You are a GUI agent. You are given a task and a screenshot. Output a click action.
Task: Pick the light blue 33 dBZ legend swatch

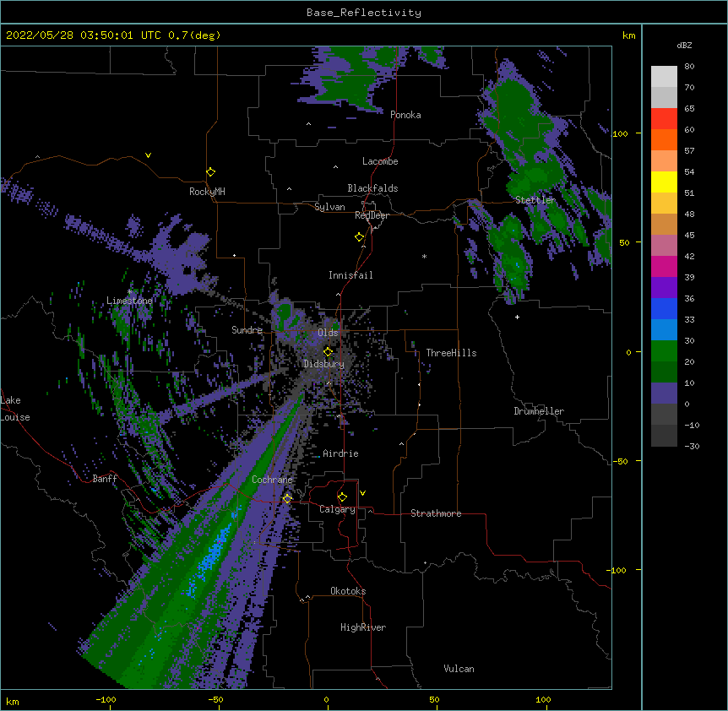point(664,329)
